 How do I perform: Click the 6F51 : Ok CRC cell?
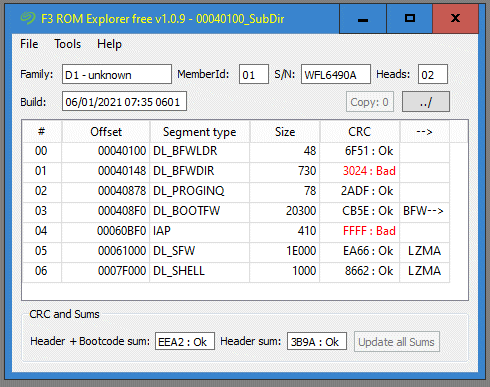[360, 151]
